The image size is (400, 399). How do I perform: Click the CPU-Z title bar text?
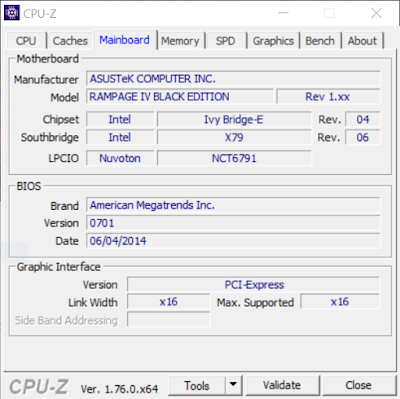point(40,14)
